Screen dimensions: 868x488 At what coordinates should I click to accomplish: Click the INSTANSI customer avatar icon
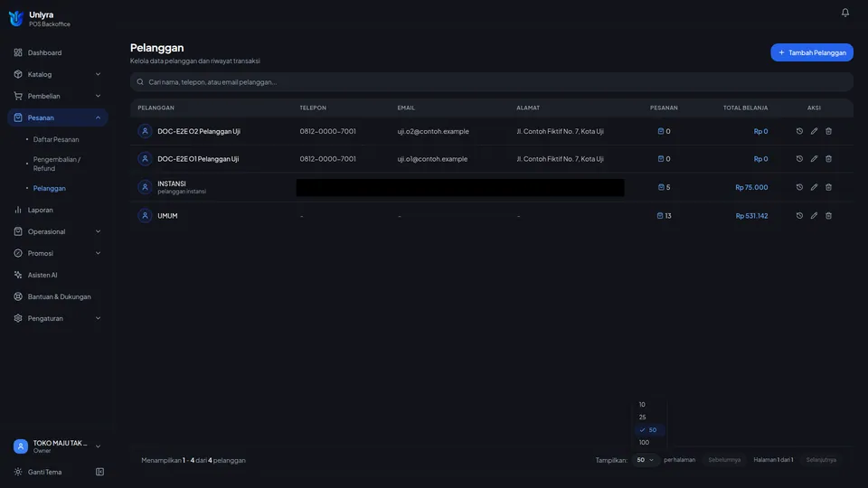pos(145,187)
